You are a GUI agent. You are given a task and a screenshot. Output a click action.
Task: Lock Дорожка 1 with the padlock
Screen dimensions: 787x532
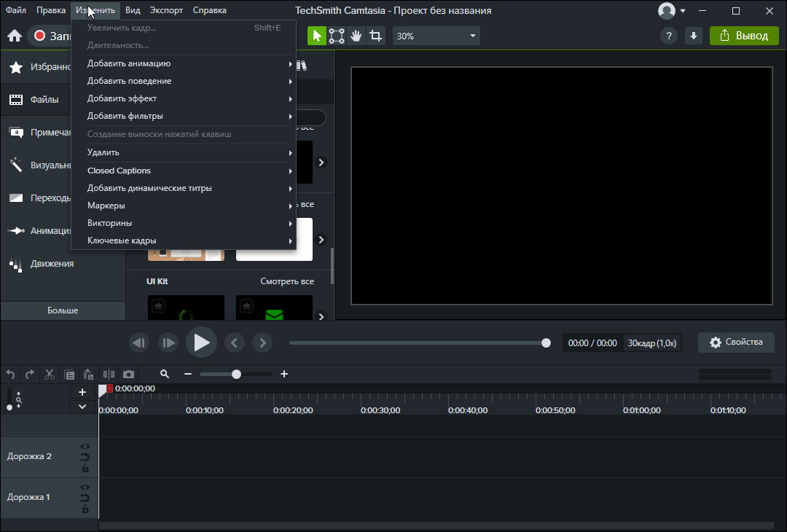click(x=85, y=509)
